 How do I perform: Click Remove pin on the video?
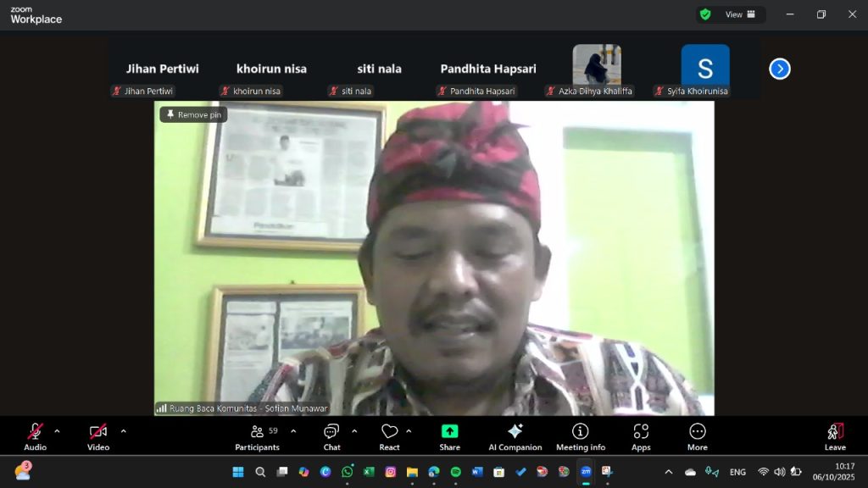click(x=194, y=114)
